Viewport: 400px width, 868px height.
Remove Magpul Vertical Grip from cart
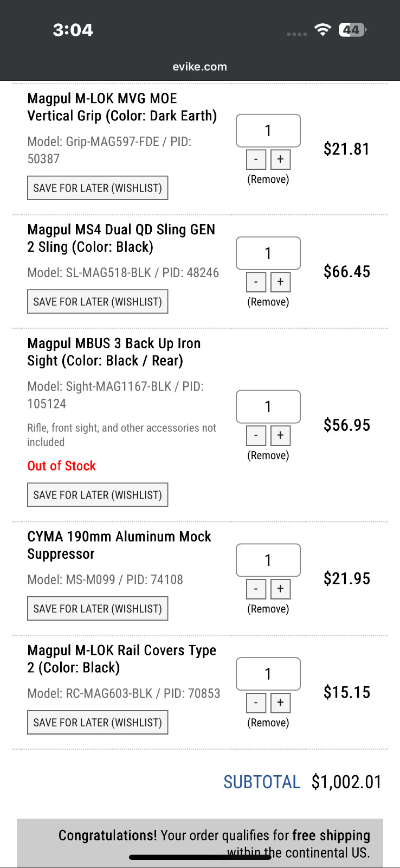268,180
